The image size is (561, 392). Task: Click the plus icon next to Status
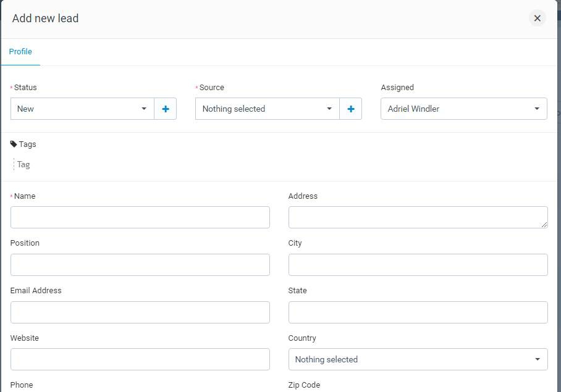point(165,109)
